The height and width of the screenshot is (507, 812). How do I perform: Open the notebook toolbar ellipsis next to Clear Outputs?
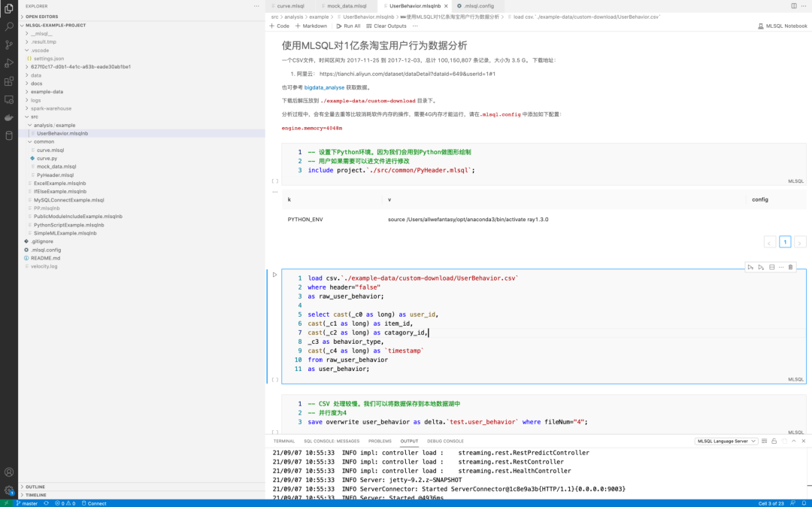pos(415,26)
